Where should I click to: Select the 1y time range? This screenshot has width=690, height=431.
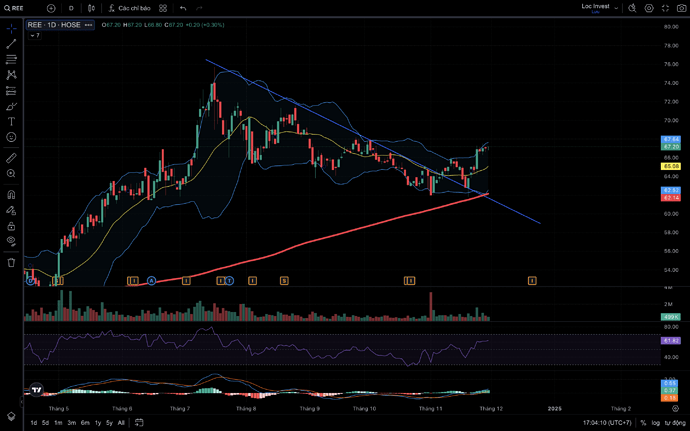tap(97, 423)
